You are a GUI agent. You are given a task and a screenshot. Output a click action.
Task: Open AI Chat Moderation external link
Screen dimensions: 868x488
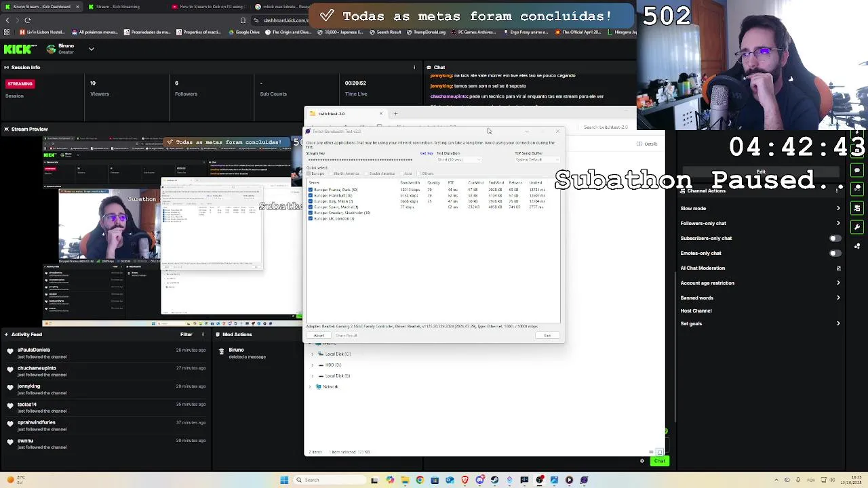click(838, 268)
